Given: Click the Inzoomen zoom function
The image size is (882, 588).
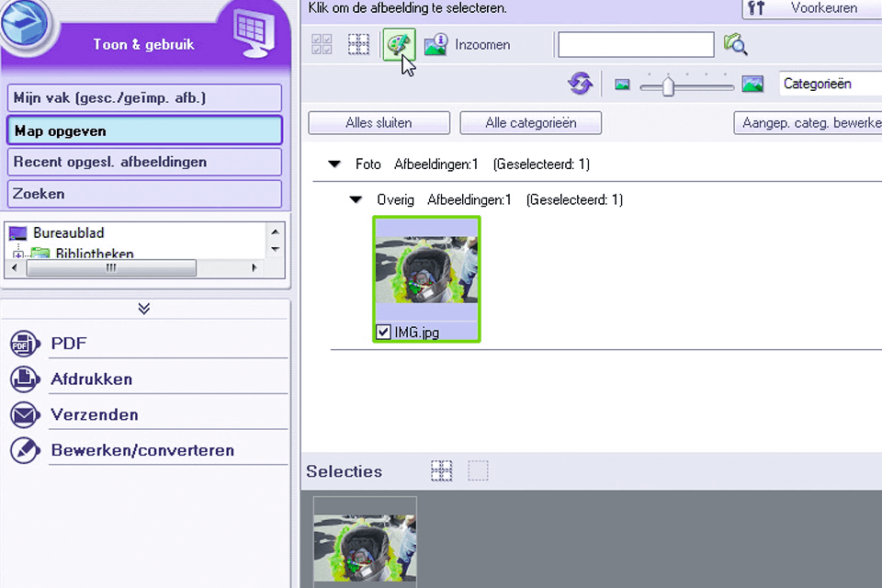Looking at the screenshot, I should click(x=482, y=44).
